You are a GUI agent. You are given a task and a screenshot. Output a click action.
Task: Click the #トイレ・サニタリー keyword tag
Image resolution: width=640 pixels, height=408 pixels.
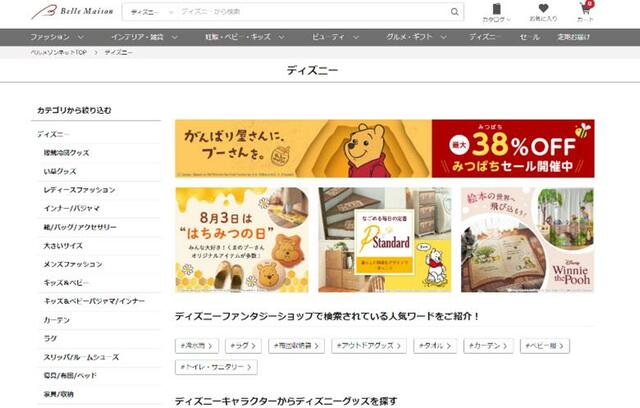tap(216, 367)
